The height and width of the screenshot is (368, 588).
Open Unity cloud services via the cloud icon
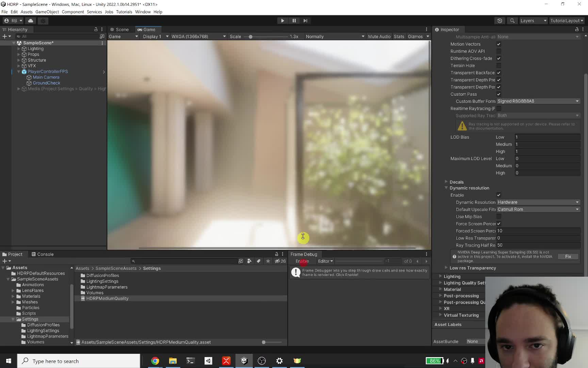pos(30,21)
